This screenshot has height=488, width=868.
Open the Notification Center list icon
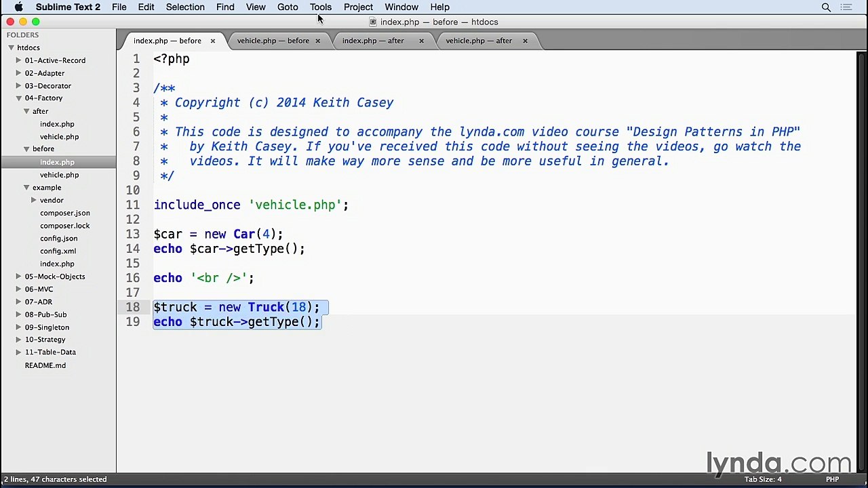tap(846, 7)
